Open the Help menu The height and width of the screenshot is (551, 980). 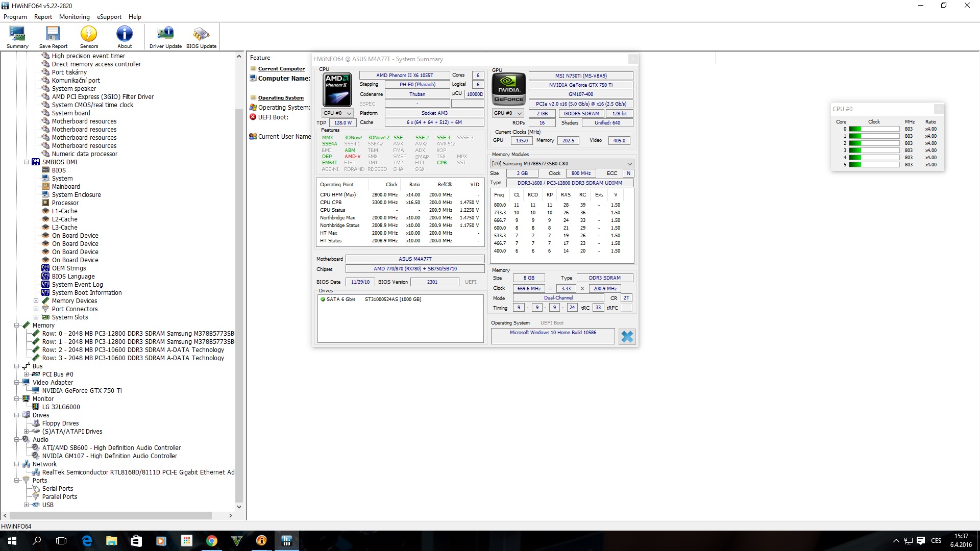135,17
